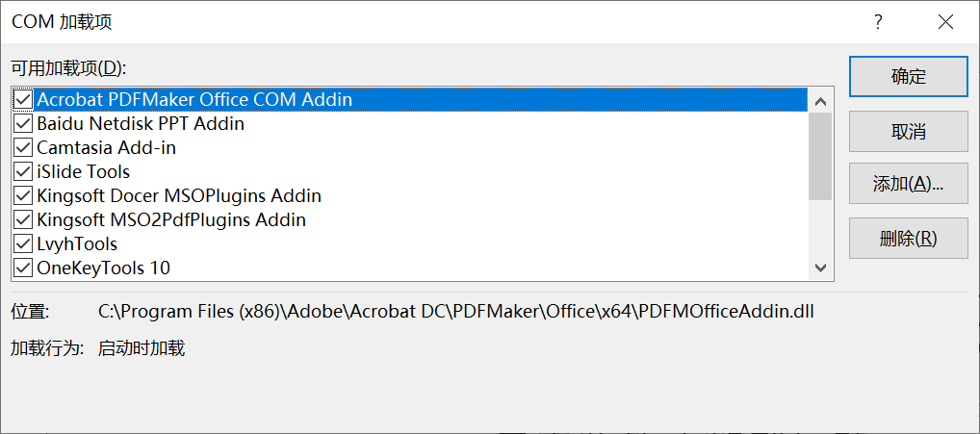980x434 pixels.
Task: Disable the Camtasia Add-in checkbox
Action: pyautogui.click(x=23, y=148)
